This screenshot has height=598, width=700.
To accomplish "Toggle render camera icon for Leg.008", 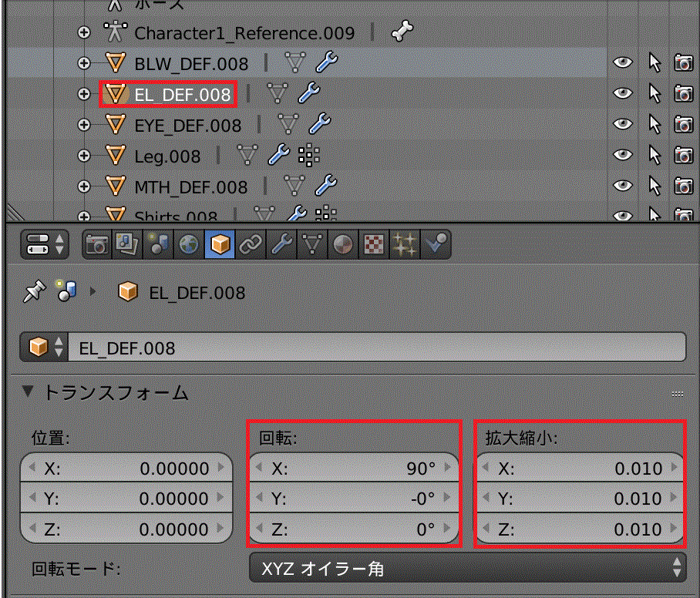I will click(x=683, y=155).
